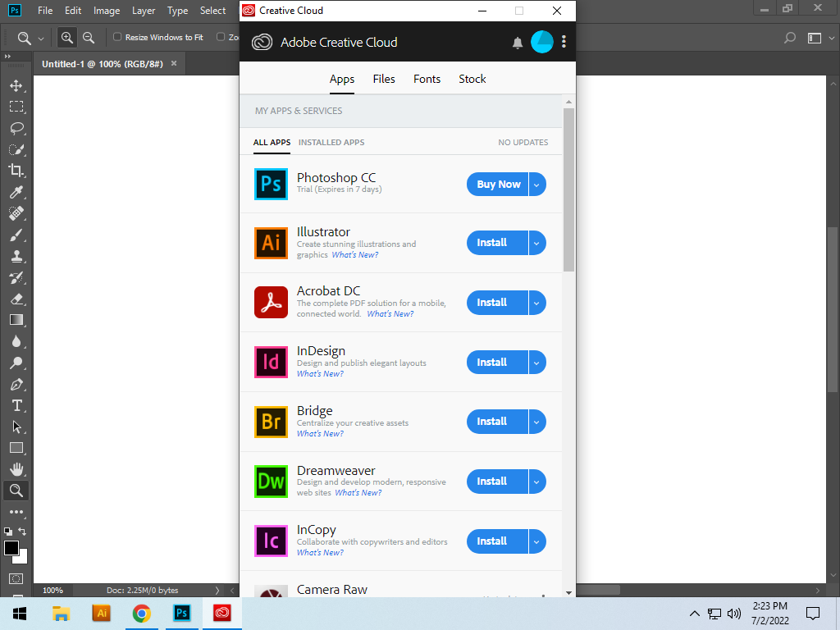Click the foreground color swatch

pyautogui.click(x=11, y=547)
